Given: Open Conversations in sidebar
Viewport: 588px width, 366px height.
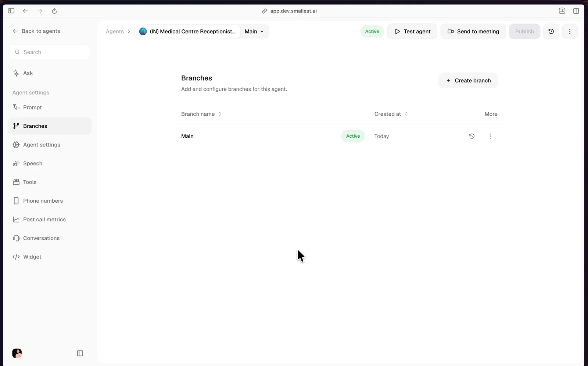Looking at the screenshot, I should click(50, 238).
